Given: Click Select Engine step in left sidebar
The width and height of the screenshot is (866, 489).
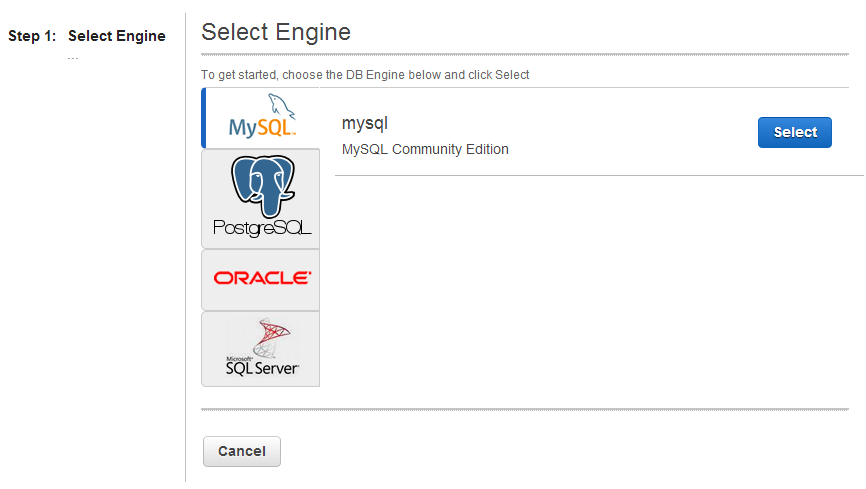Looking at the screenshot, I should point(117,36).
